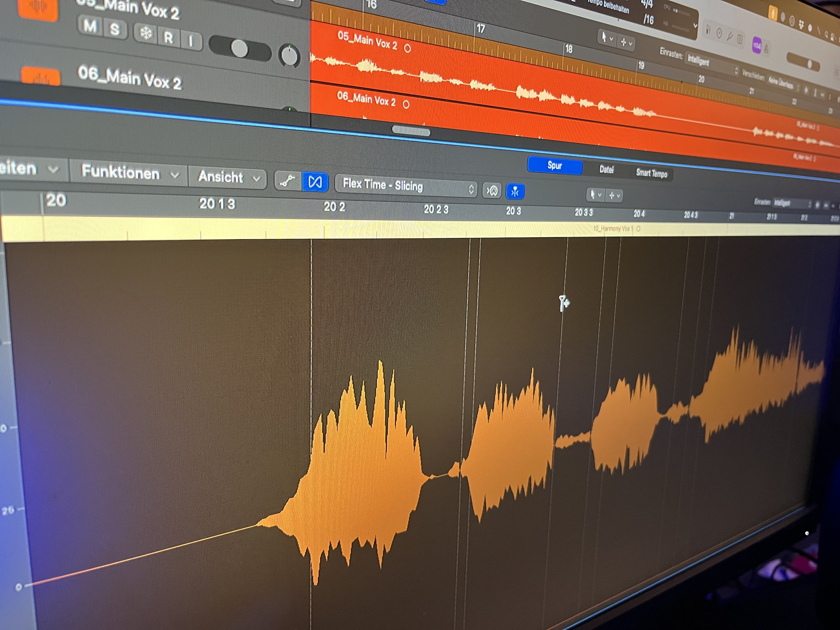Toggle input monitoring on 05_Main Vox 2
The image size is (840, 630).
click(x=191, y=40)
